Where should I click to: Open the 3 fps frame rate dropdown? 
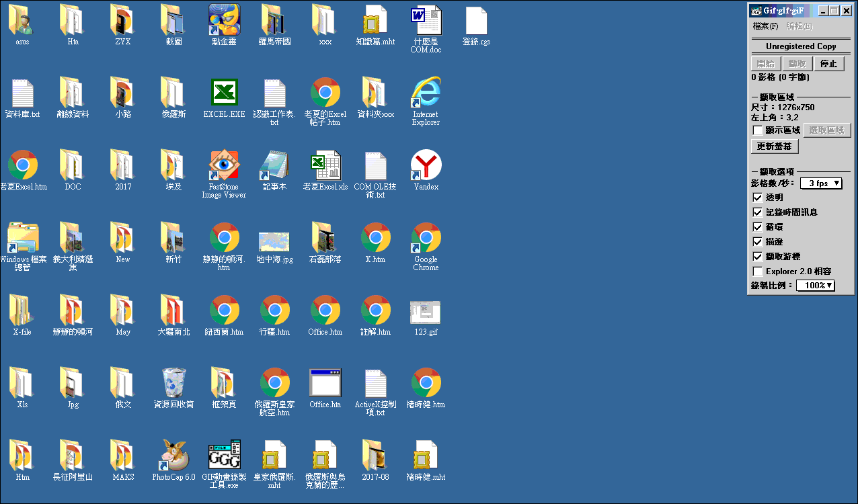point(821,183)
